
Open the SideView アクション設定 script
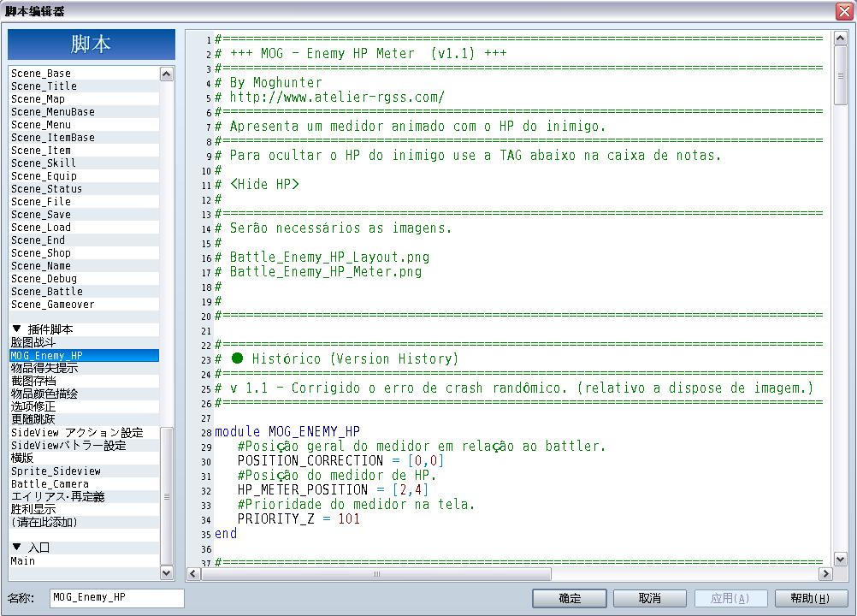84,432
